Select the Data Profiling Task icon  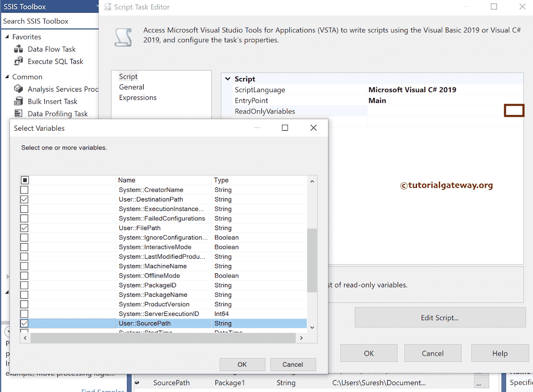pos(18,113)
